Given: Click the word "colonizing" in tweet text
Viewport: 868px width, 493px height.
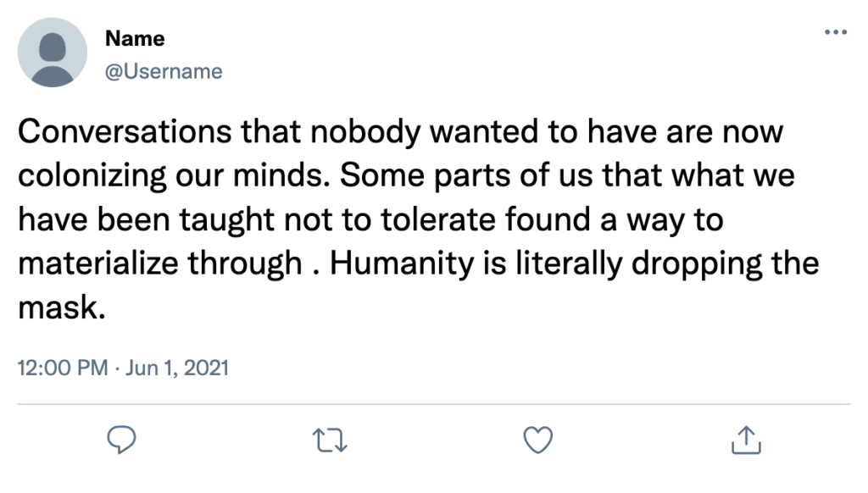Looking at the screenshot, I should point(92,176).
